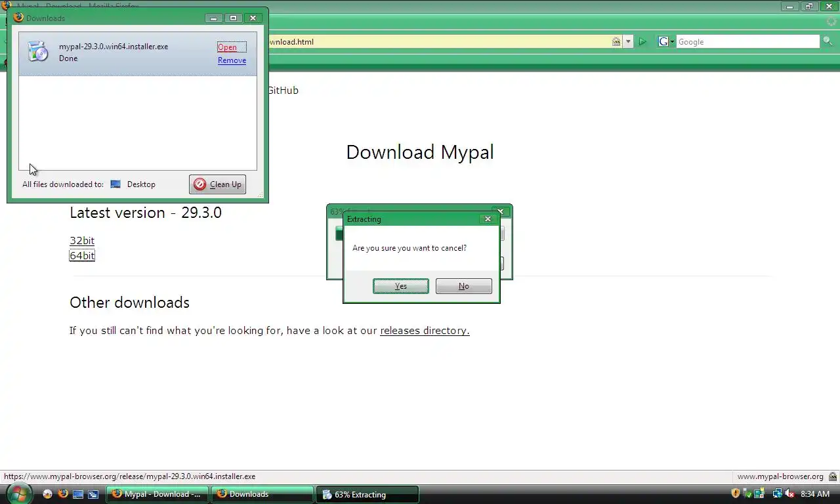This screenshot has width=840, height=504.
Task: Confirm cancel with the Yes button
Action: (x=401, y=286)
